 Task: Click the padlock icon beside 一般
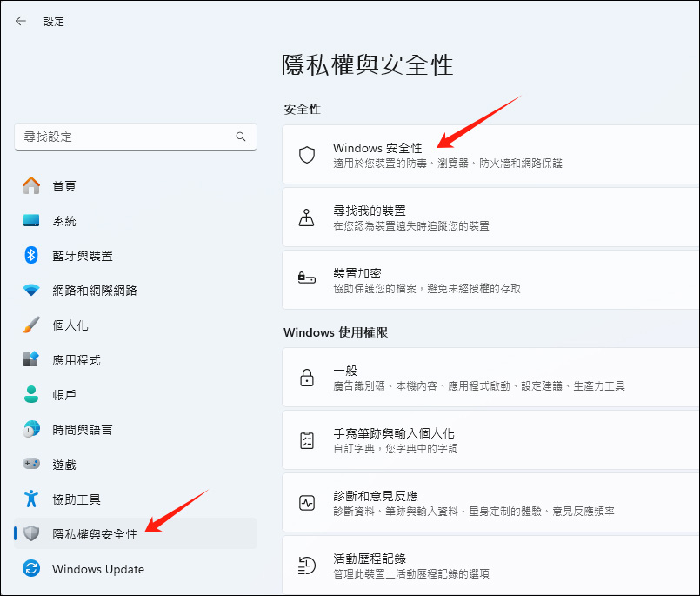(307, 378)
